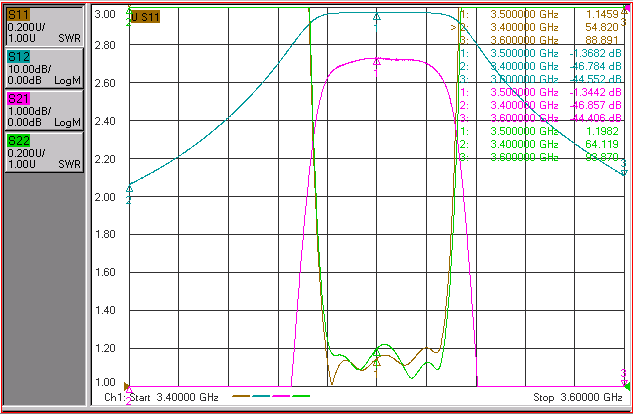633x414 pixels.
Task: Click the S11 trace title label
Action: pos(146,17)
